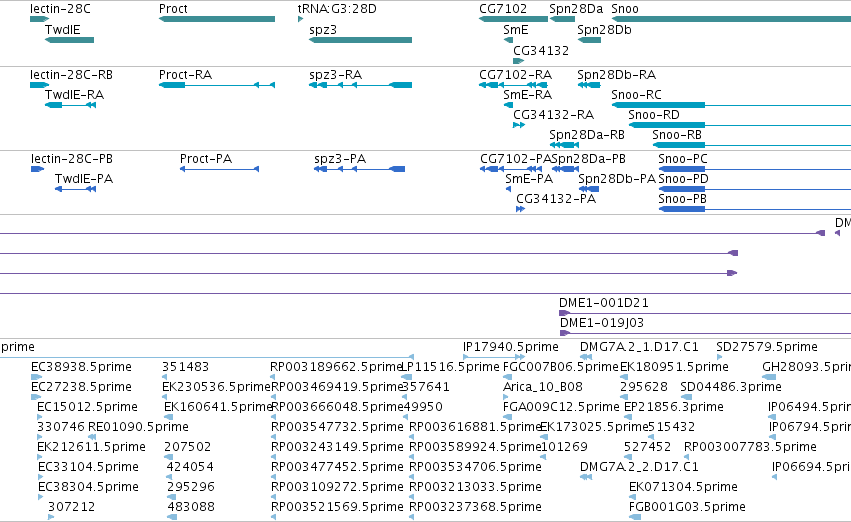Click clone DME1-019J03

(x=602, y=323)
